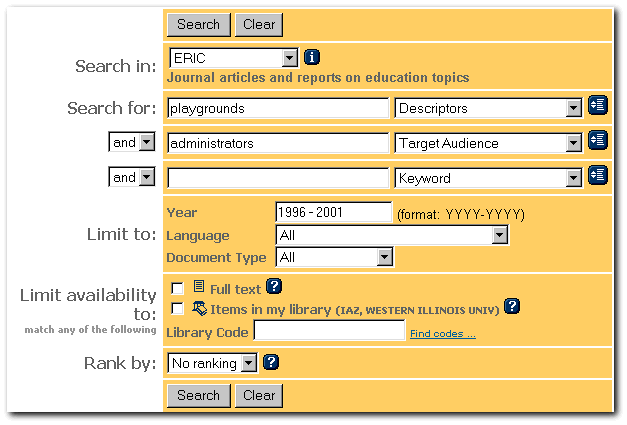This screenshot has width=627, height=425.
Task: Click the ERIC database info icon
Action: pos(311,58)
